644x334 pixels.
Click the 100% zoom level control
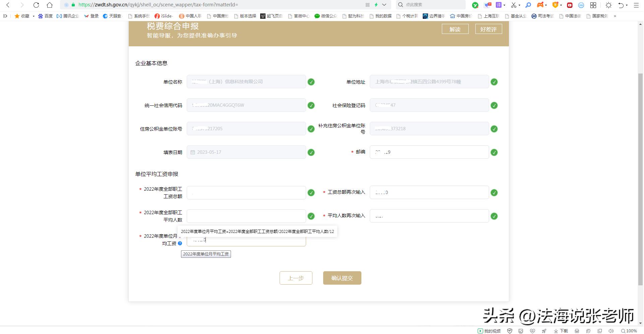pos(630,331)
